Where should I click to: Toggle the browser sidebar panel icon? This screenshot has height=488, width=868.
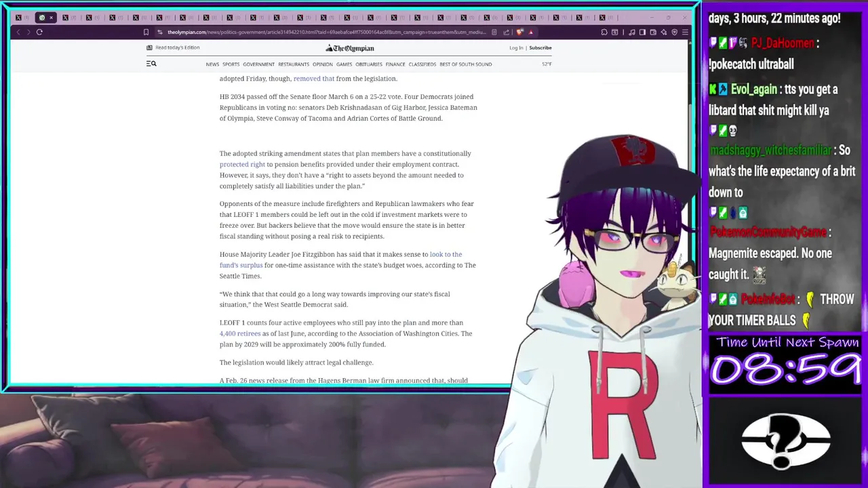[642, 32]
